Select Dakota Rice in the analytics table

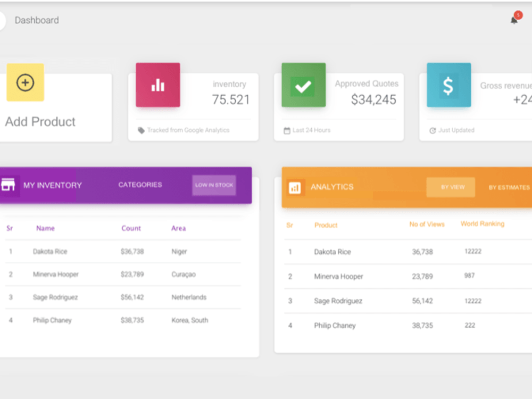[332, 252]
